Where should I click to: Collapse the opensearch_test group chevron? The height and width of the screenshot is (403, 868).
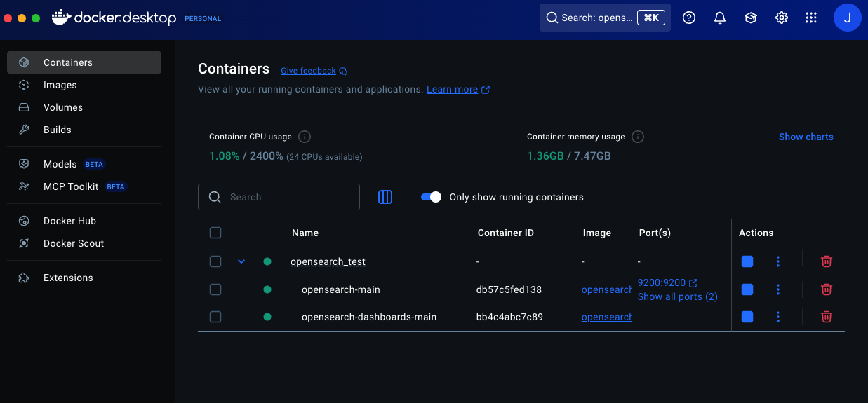241,261
